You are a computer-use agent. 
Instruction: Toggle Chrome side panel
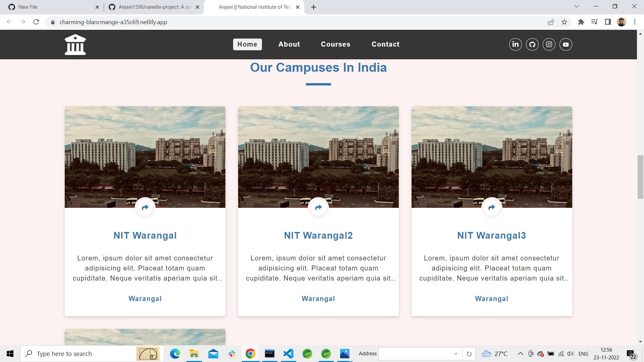click(607, 22)
